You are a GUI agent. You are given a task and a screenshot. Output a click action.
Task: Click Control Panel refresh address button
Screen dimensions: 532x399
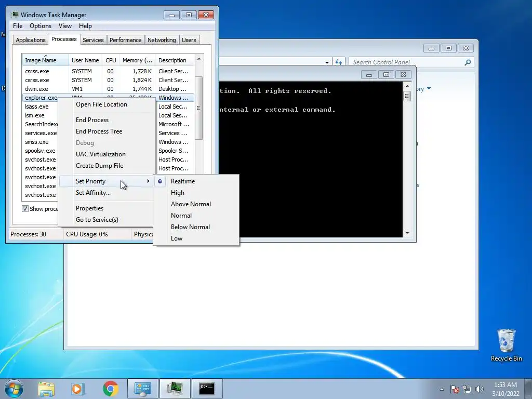click(x=338, y=62)
